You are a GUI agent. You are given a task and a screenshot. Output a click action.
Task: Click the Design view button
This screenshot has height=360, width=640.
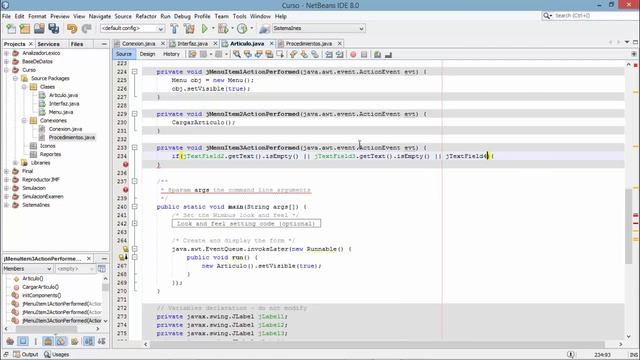tap(147, 54)
